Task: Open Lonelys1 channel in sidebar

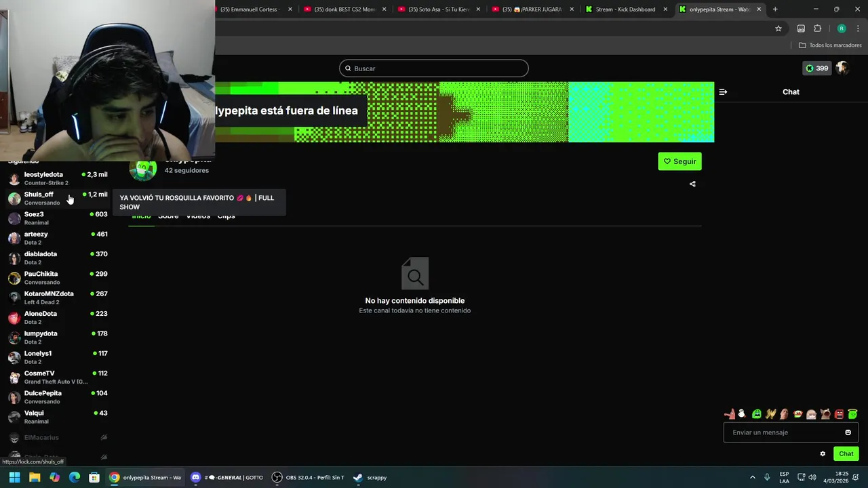Action: tap(58, 357)
